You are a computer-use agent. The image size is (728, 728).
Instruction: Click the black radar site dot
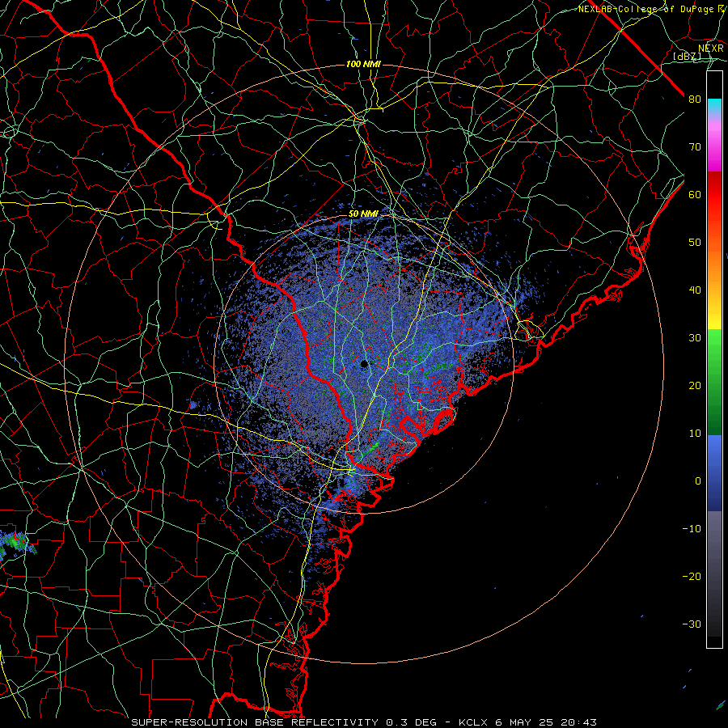[x=364, y=364]
